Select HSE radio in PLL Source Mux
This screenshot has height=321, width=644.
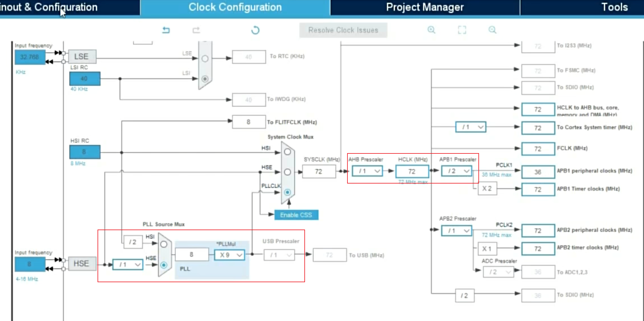[x=164, y=265]
